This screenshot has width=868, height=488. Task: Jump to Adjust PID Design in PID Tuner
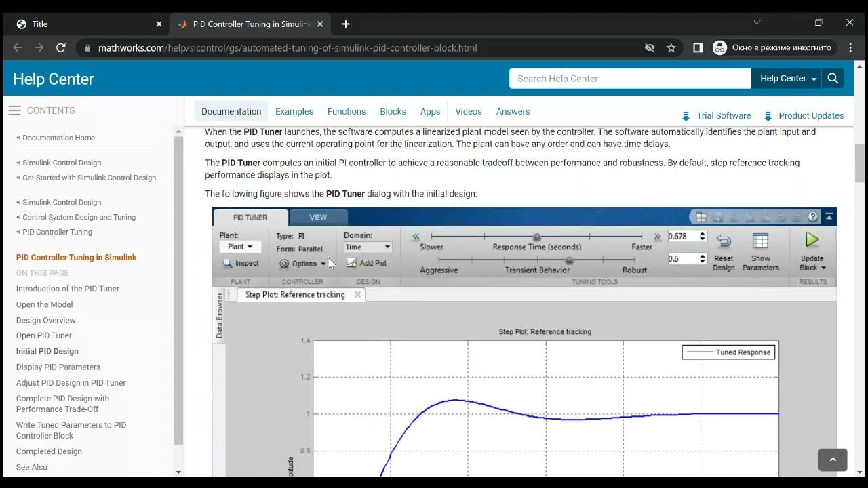tap(71, 382)
